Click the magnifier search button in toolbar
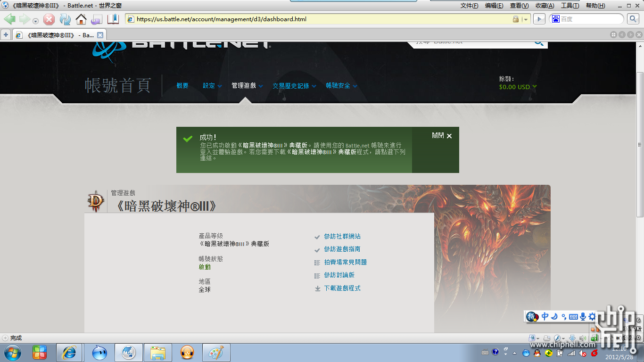 [633, 19]
